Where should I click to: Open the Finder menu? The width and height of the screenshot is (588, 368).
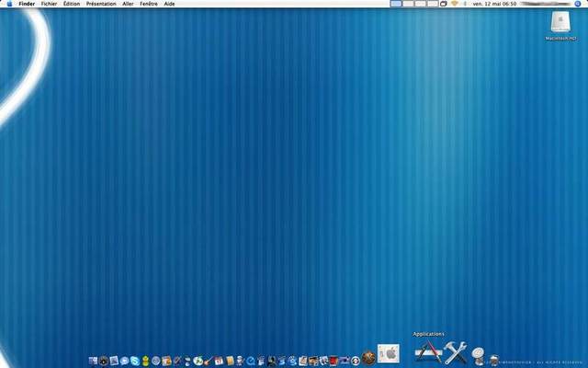click(27, 4)
